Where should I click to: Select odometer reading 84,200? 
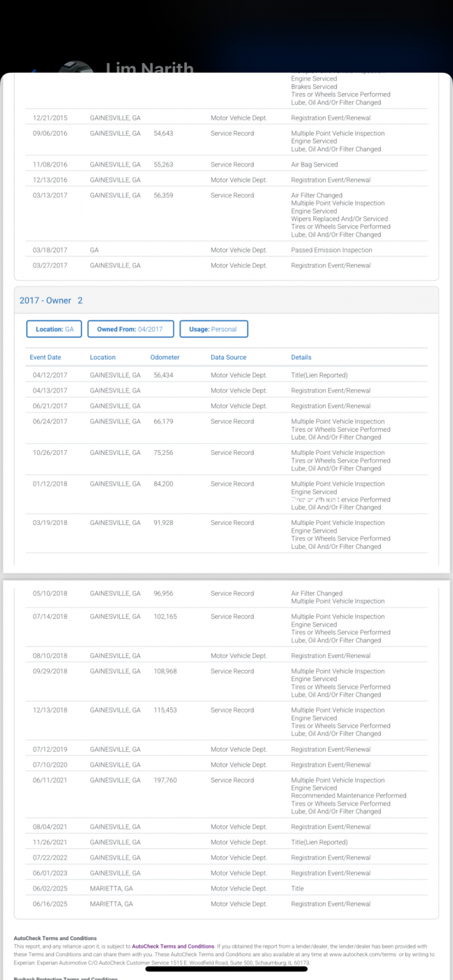(x=163, y=484)
